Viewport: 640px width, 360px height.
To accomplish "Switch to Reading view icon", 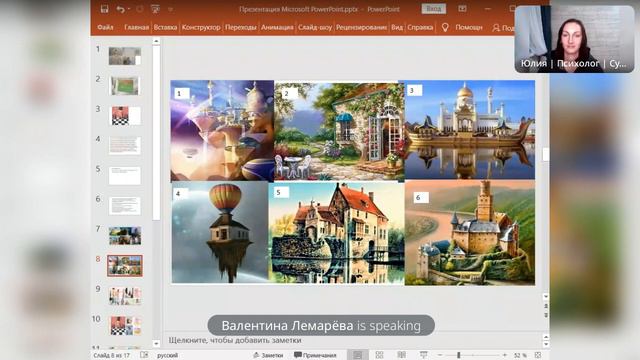I will point(402,355).
